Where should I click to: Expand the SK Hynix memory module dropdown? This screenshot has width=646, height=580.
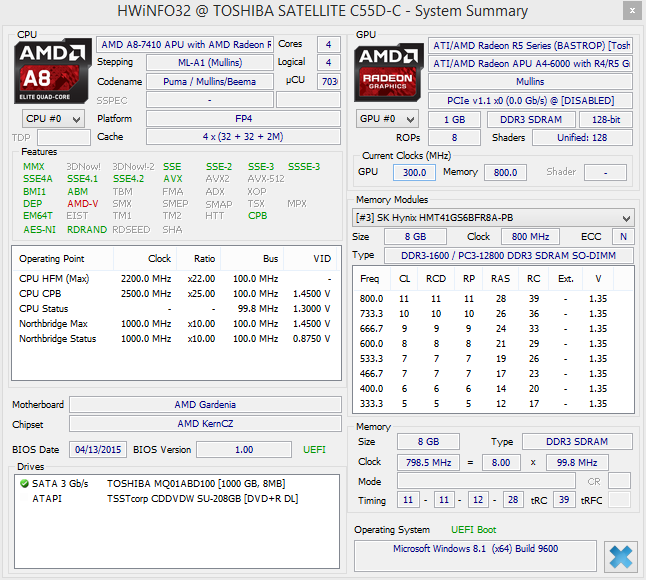493,218
